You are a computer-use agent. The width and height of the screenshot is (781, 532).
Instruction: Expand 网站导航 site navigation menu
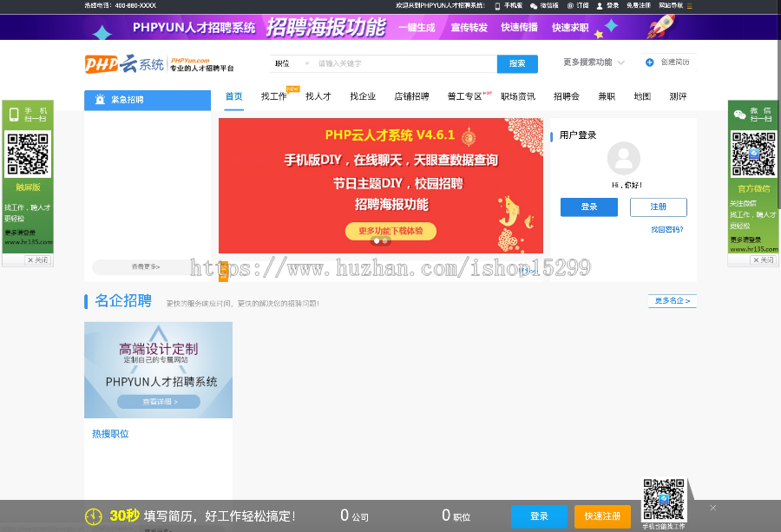(x=675, y=5)
